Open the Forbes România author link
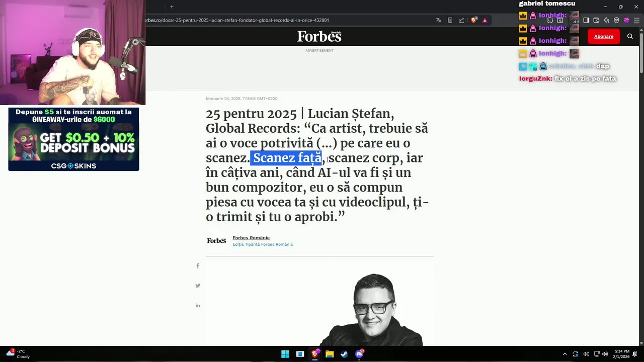Screen dimensions: 644x362 251,238
